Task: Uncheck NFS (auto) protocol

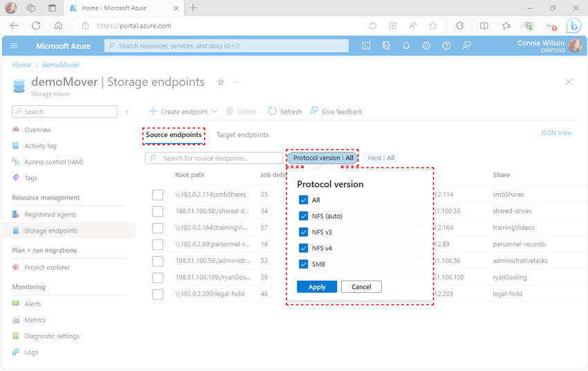Action: coord(304,216)
